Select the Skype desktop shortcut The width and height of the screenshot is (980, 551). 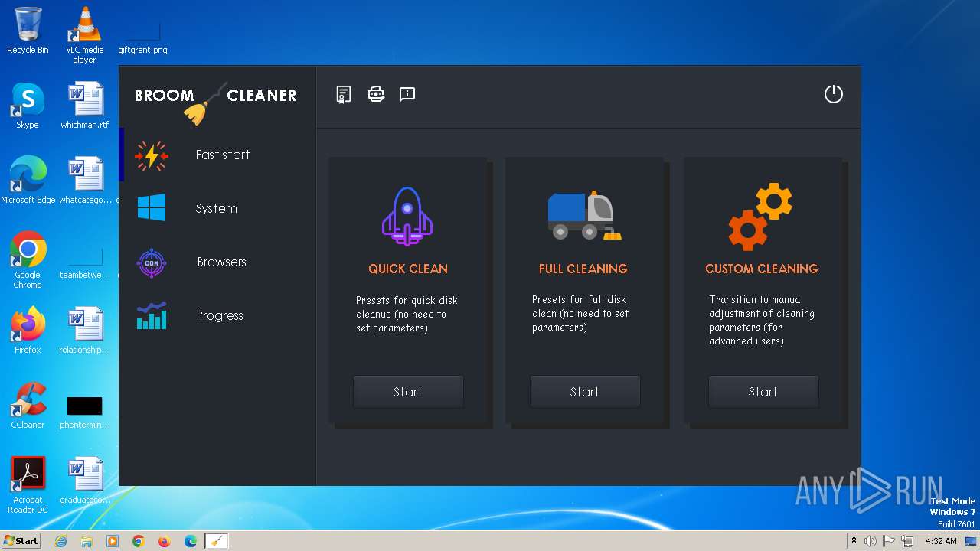pyautogui.click(x=28, y=106)
